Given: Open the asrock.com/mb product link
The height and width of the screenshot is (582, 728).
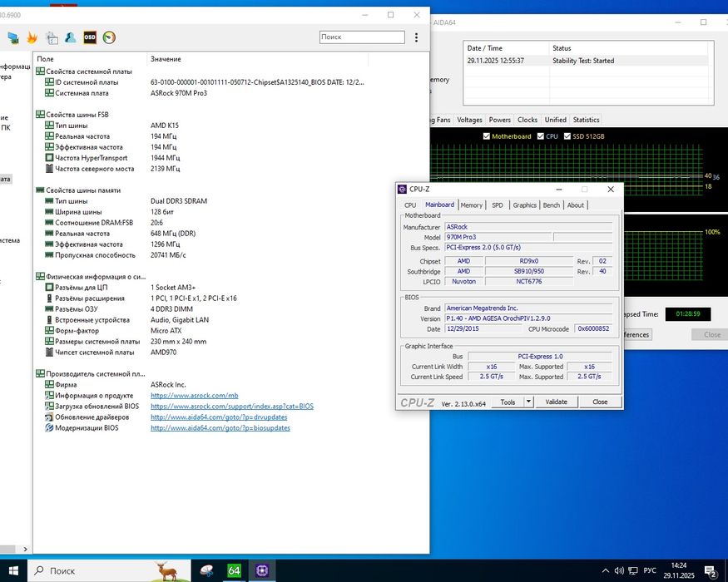Looking at the screenshot, I should [x=194, y=396].
